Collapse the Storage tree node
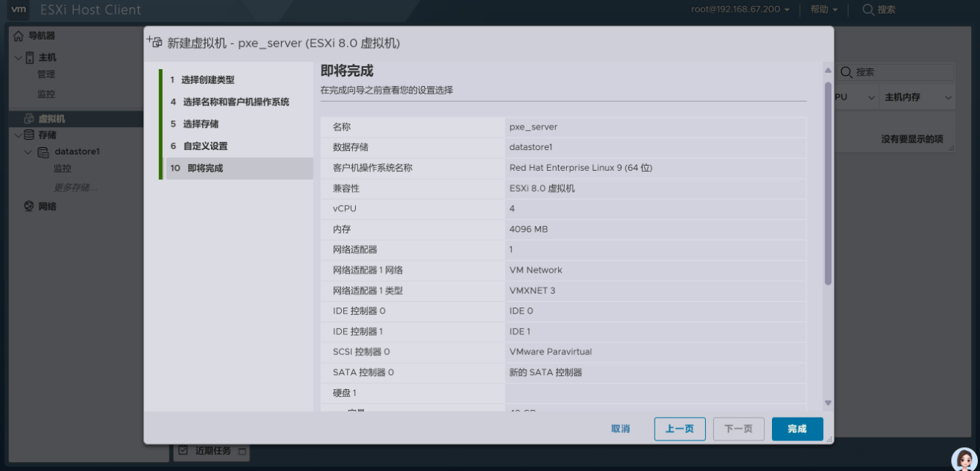The height and width of the screenshot is (471, 980). tap(19, 135)
